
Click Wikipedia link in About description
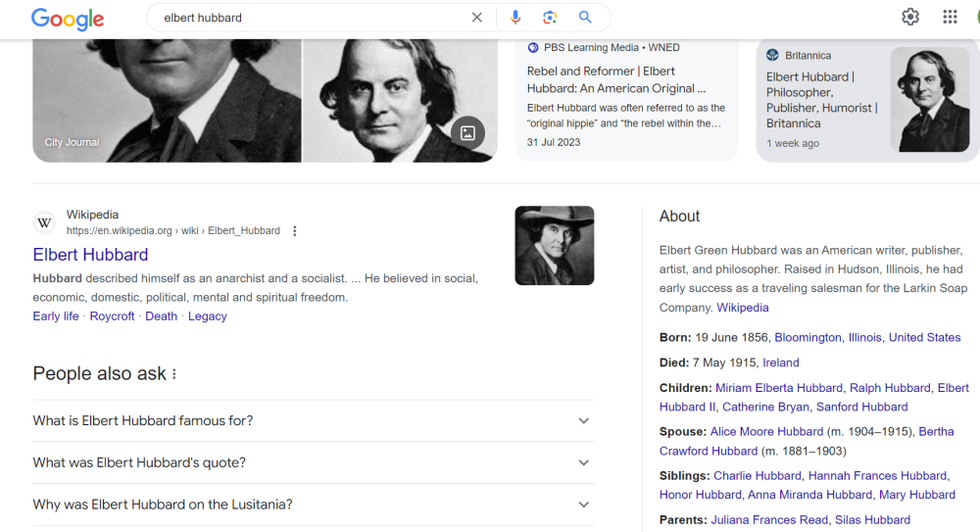(743, 308)
